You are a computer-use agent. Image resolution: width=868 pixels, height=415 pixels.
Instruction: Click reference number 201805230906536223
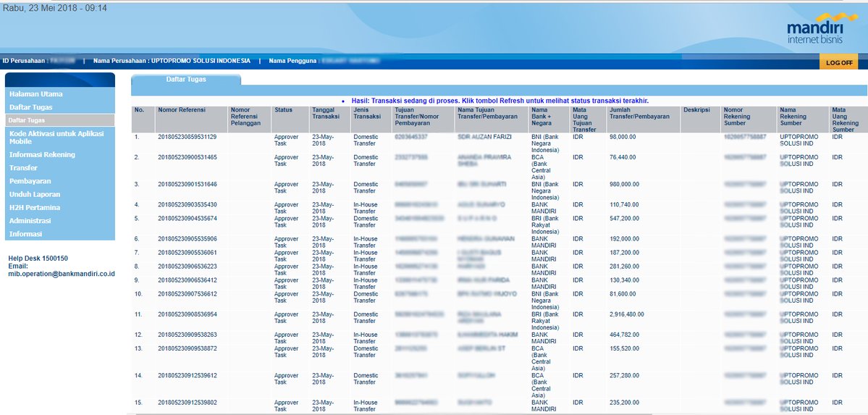(x=187, y=267)
